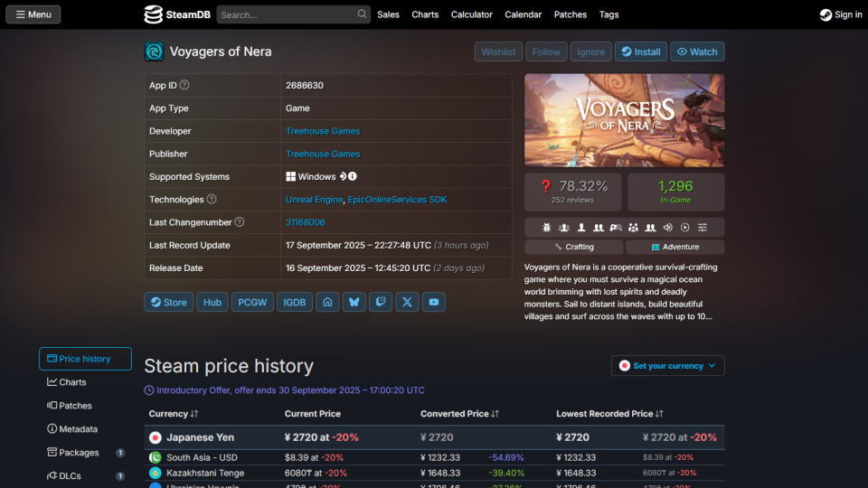Select the Charts sidebar tab
The image size is (868, 488).
coord(85,381)
